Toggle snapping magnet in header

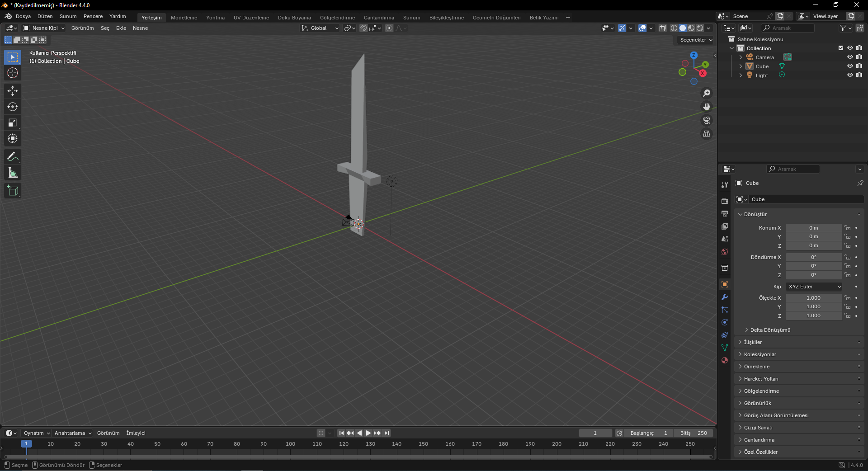[363, 28]
